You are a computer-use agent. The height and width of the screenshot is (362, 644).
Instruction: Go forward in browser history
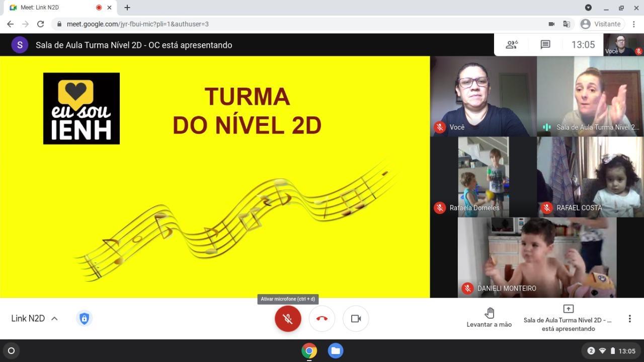click(25, 24)
